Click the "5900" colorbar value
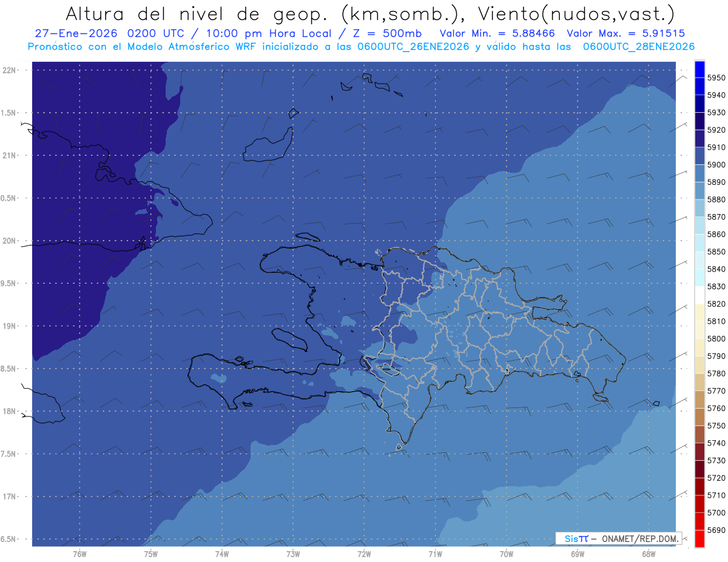728x562 pixels. 716,164
